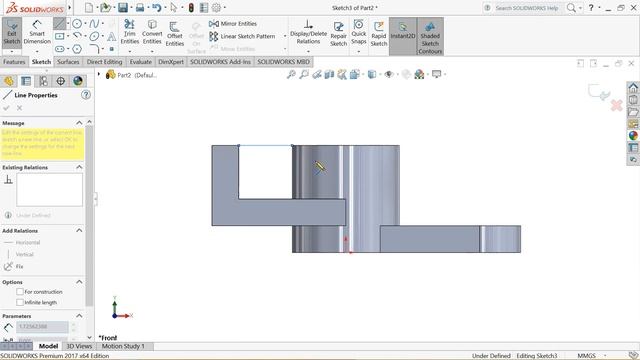
Task: Select the Smart Dimension tool
Action: click(x=37, y=33)
